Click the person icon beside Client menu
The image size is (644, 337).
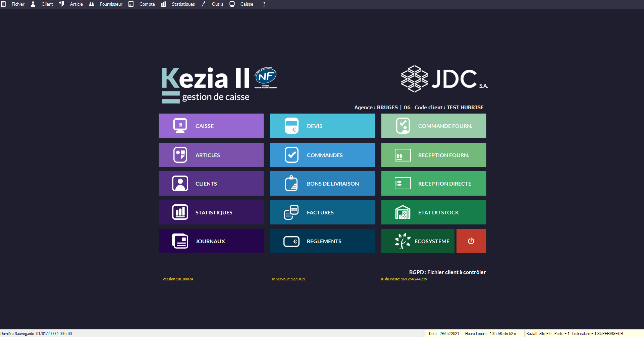click(33, 4)
